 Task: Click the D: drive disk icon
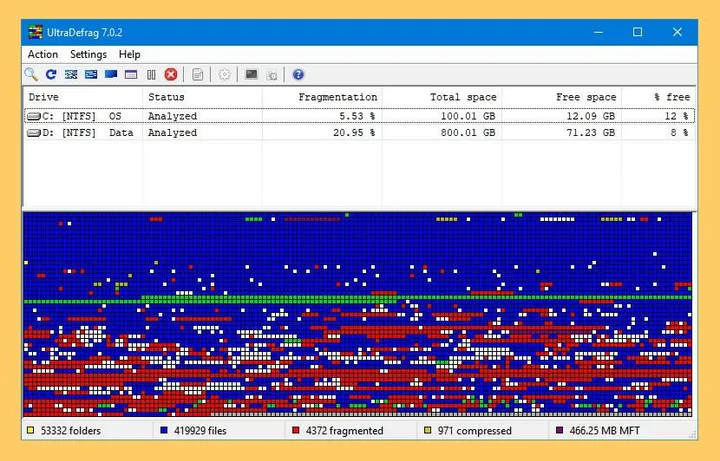34,133
